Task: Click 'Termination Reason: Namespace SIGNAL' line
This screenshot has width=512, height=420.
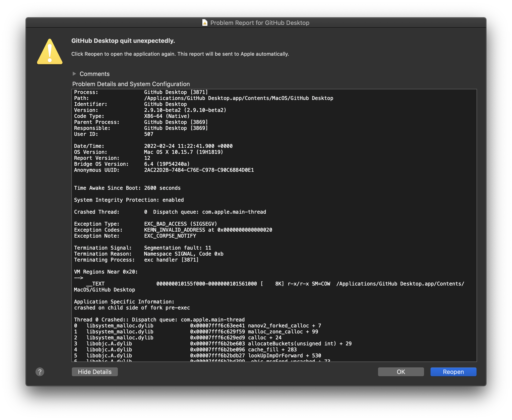Action: (148, 254)
